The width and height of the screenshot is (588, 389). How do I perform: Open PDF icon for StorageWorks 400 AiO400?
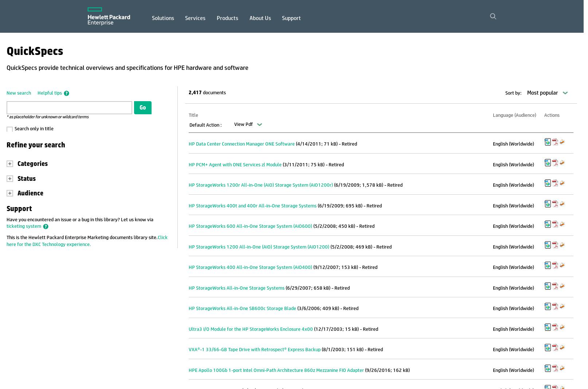(555, 265)
